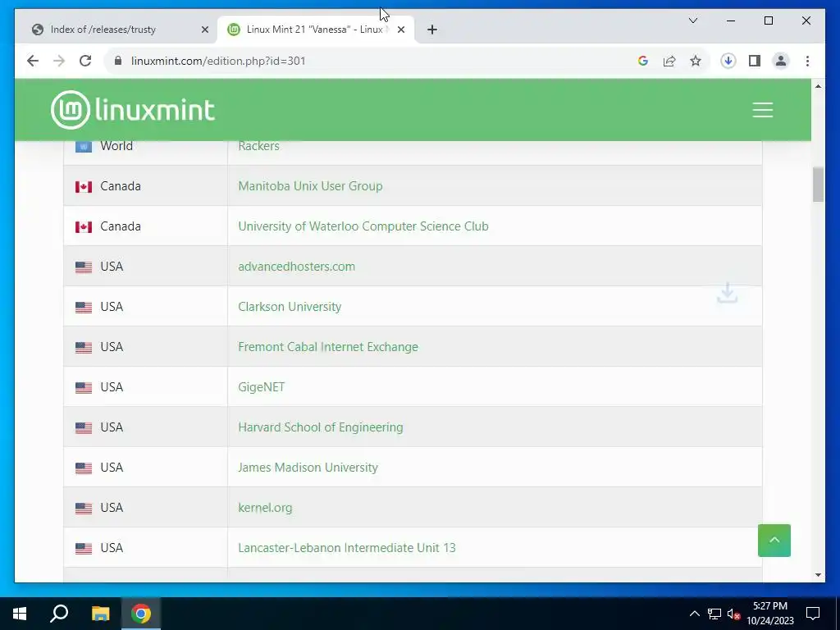The image size is (840, 630).
Task: Open Fremont Cabal Internet Exchange mirror
Action: point(328,347)
